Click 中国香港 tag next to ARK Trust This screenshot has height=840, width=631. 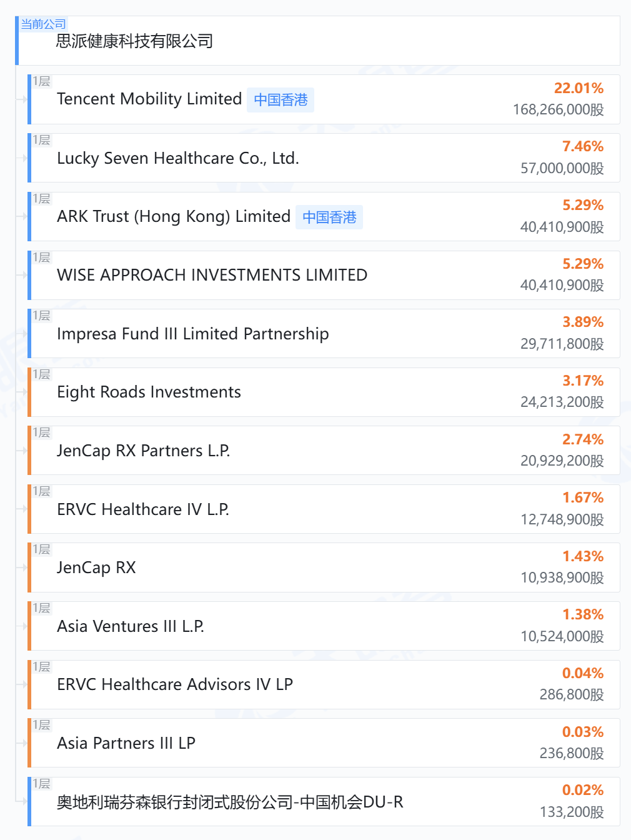(x=329, y=217)
